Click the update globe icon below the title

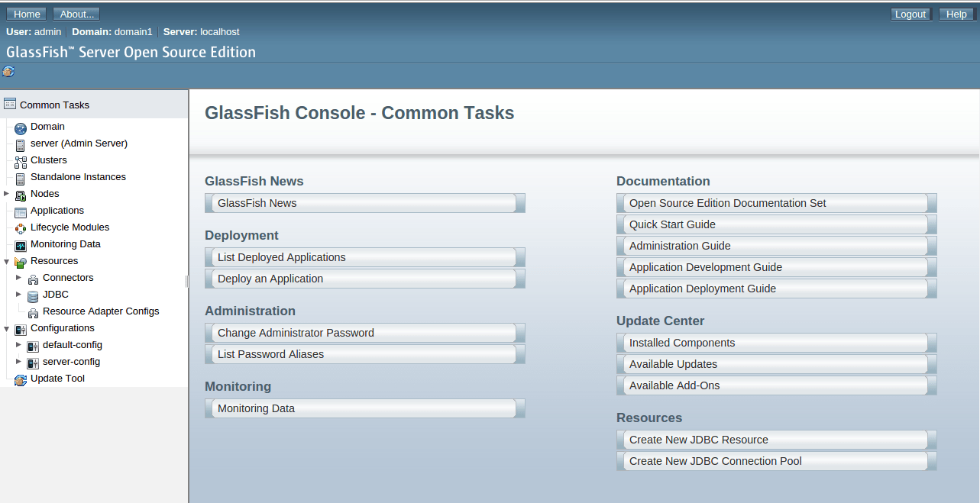pos(8,72)
